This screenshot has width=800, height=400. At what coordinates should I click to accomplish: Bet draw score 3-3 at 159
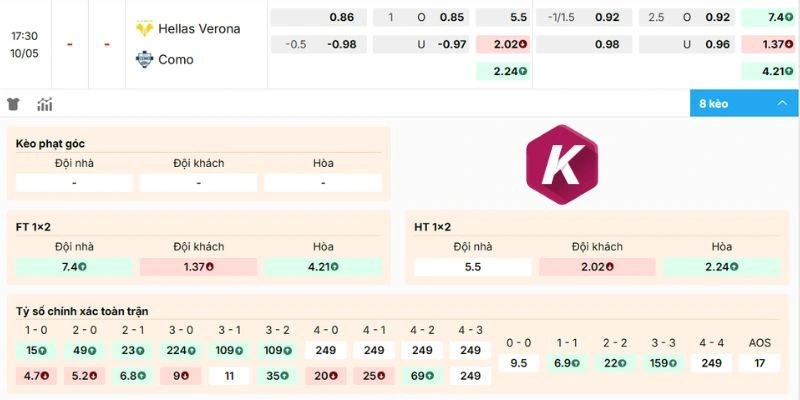click(663, 363)
